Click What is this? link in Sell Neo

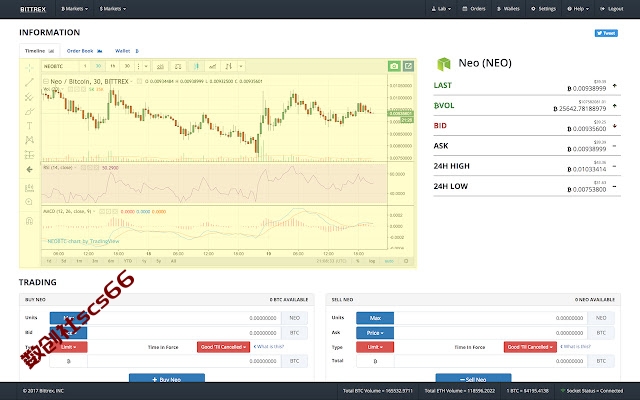point(575,347)
